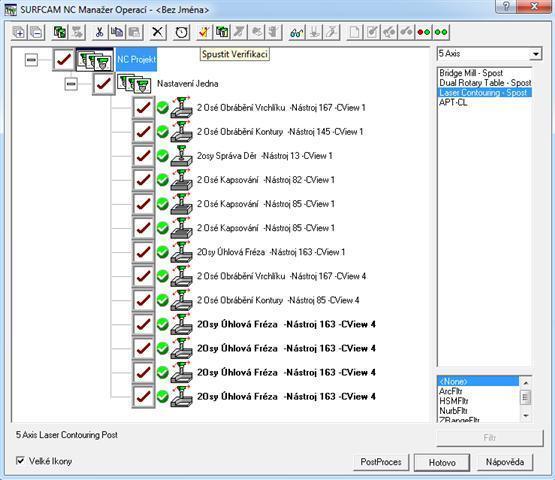Click the Paste toolbar icon
Viewport: 555px width, 480px height.
point(135,32)
